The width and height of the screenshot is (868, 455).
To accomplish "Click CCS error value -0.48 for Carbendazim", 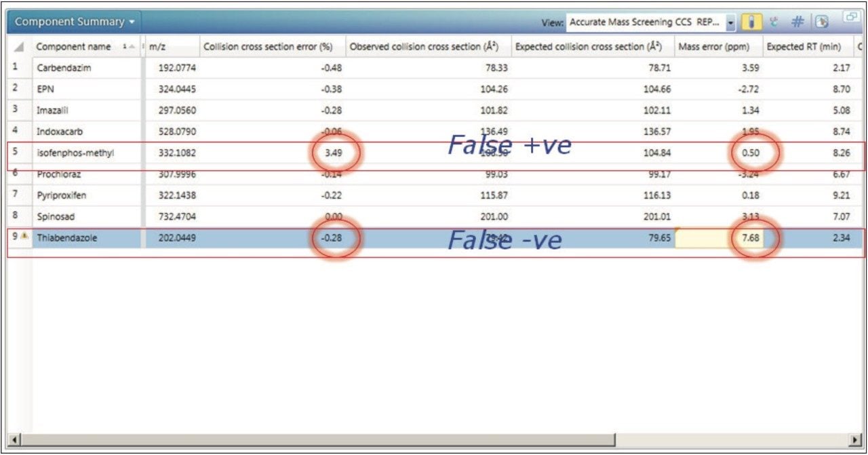I will click(331, 68).
